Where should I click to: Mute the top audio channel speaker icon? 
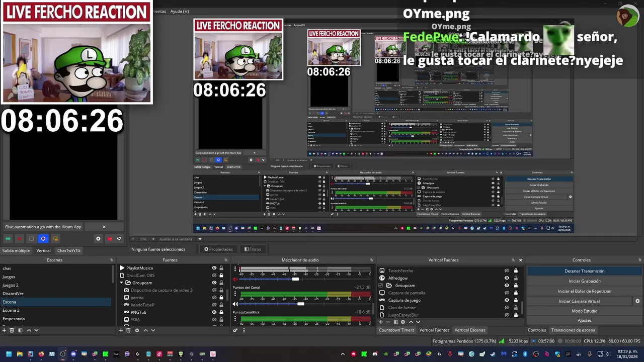click(x=235, y=279)
